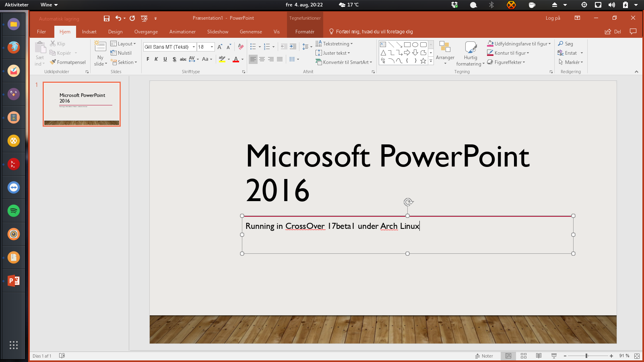Image resolution: width=644 pixels, height=362 pixels.
Task: Toggle strikethrough formatting
Action: 183,59
